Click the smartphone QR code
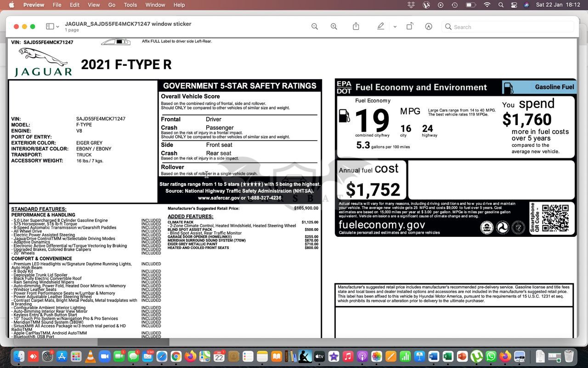The height and width of the screenshot is (368, 588). pos(555,218)
